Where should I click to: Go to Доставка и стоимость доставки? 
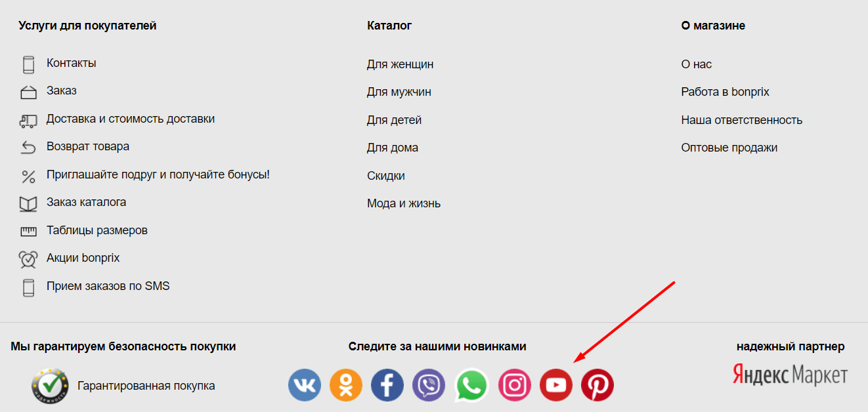tap(131, 119)
